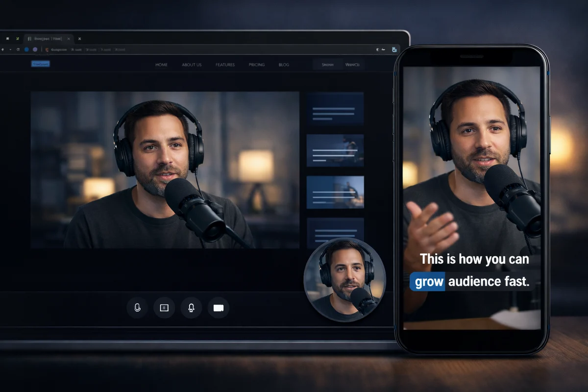The height and width of the screenshot is (392, 588).
Task: Open the HOME navigation item
Action: coord(161,65)
